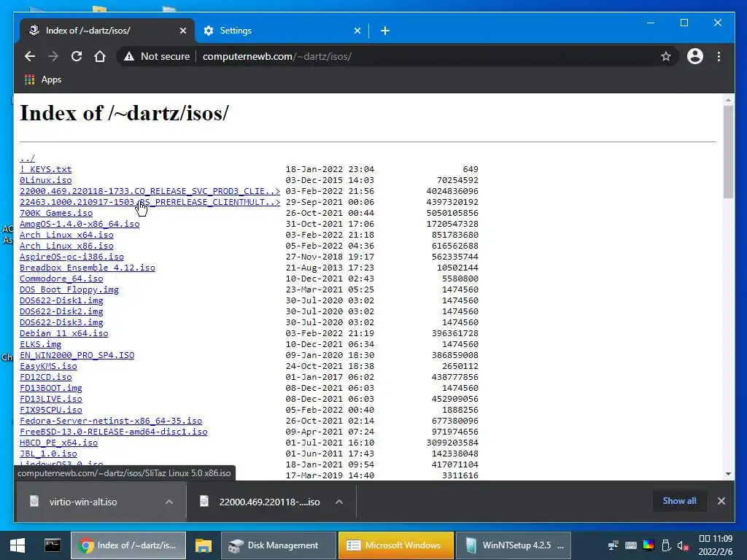Close the Settings tab
The width and height of the screenshot is (747, 560).
coord(357,31)
